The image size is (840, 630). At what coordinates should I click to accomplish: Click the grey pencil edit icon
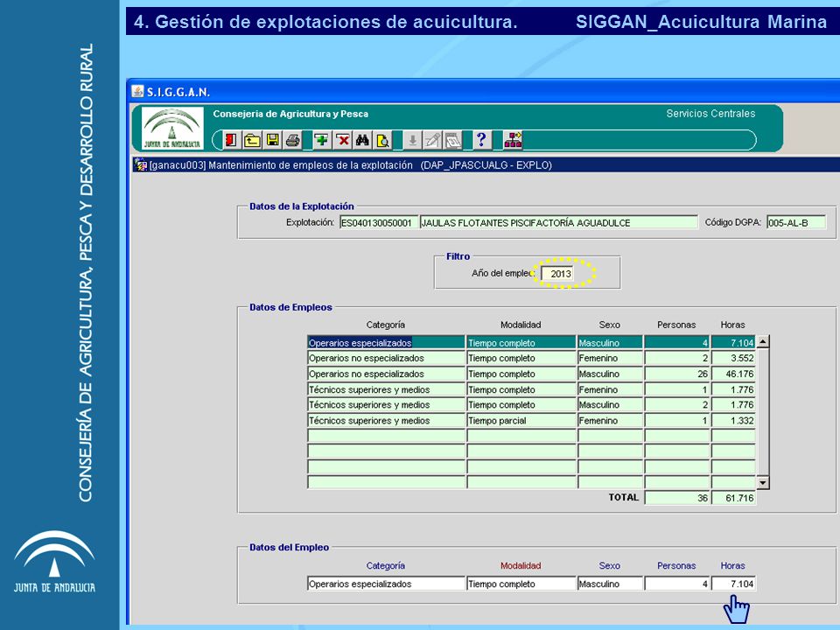(x=432, y=140)
